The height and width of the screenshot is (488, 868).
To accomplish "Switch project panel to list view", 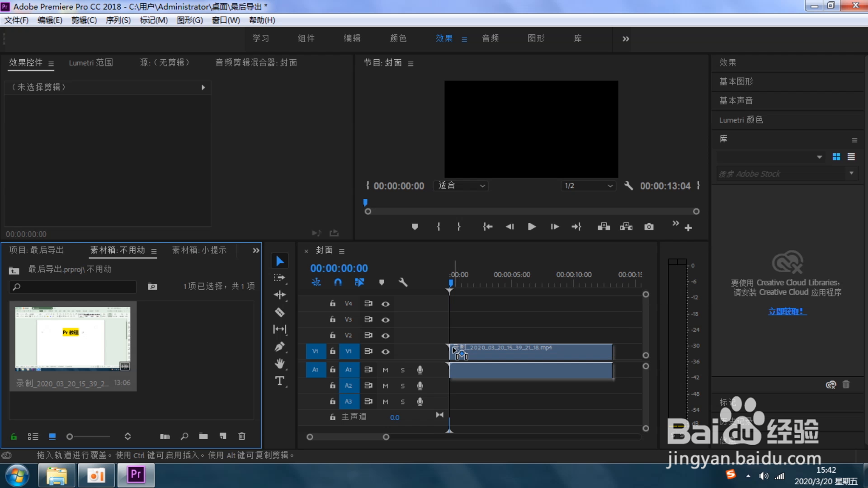I will coord(33,436).
